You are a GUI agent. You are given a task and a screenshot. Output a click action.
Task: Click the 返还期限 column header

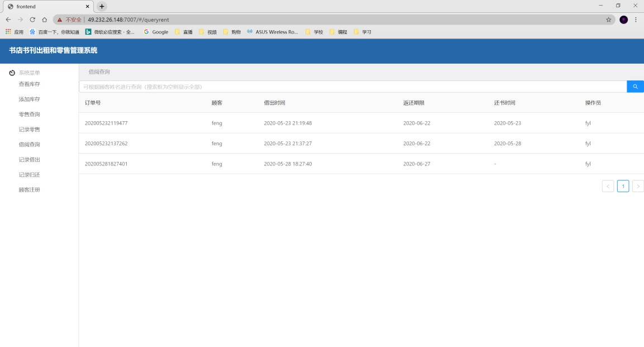[x=413, y=103]
